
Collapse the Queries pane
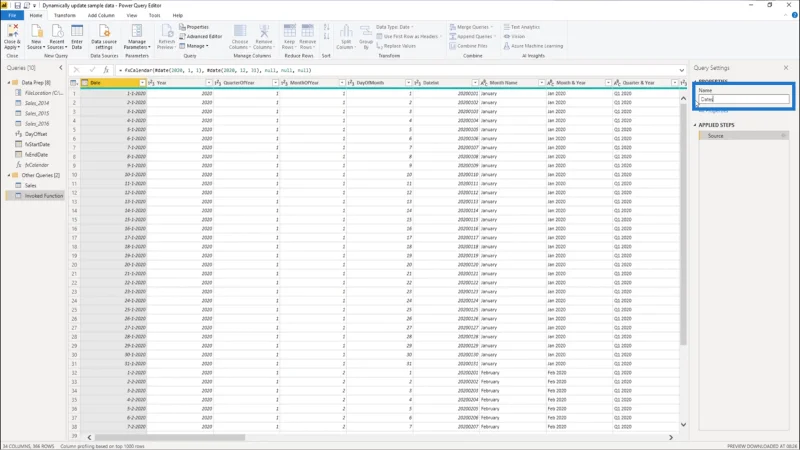pyautogui.click(x=61, y=67)
